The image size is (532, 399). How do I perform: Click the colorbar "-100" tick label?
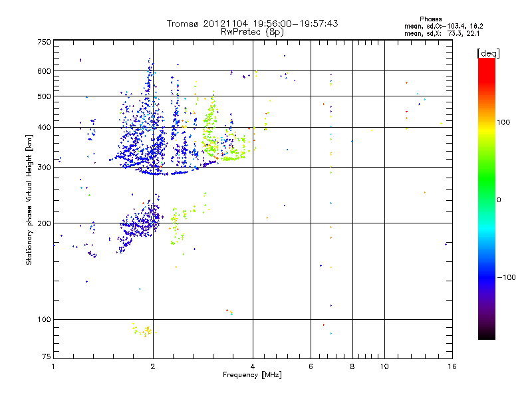click(x=506, y=277)
